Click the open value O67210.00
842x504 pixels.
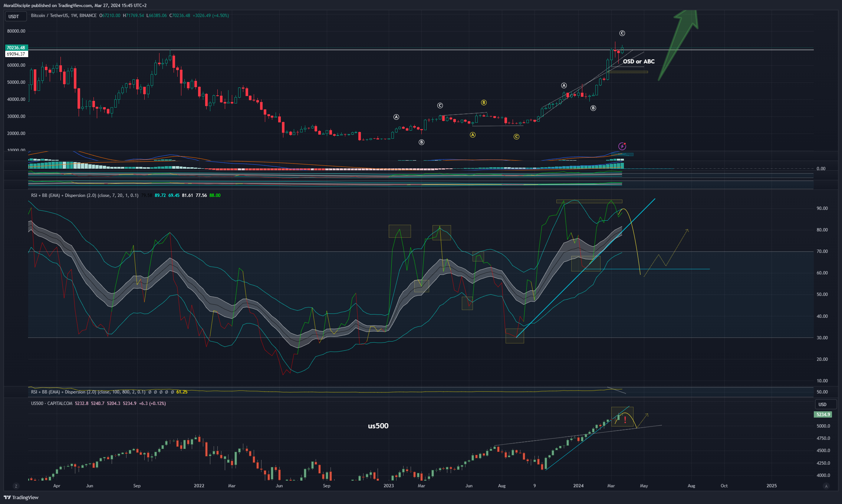(x=110, y=16)
